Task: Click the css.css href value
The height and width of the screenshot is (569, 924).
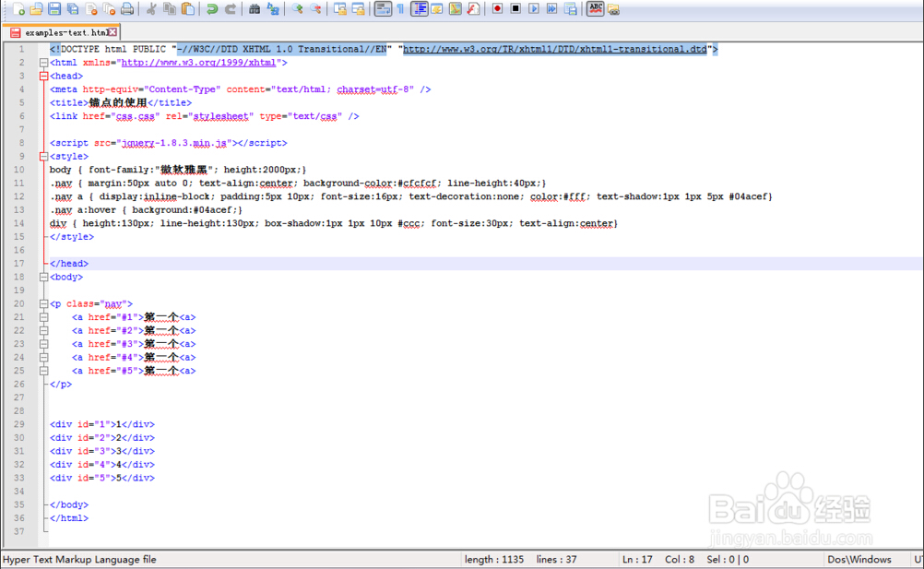Action: click(136, 116)
